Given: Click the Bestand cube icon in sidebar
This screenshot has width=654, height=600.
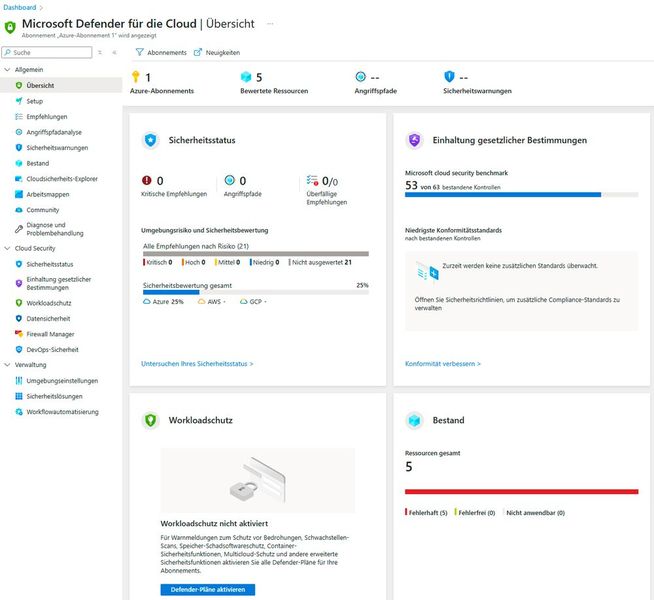Looking at the screenshot, I should [x=19, y=163].
